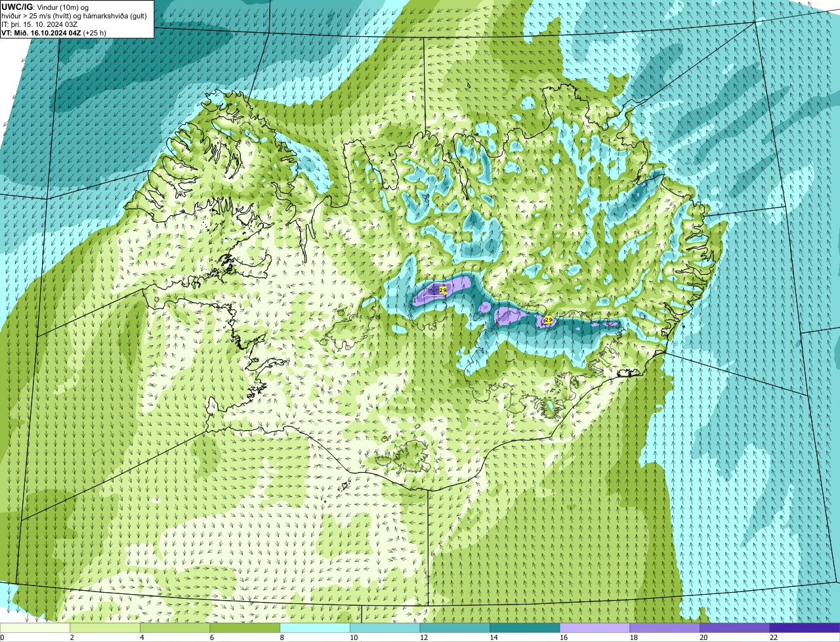Pick the 16–18 m/s lavender legend swatch
Viewport: 840px width, 642px height.
[595, 628]
